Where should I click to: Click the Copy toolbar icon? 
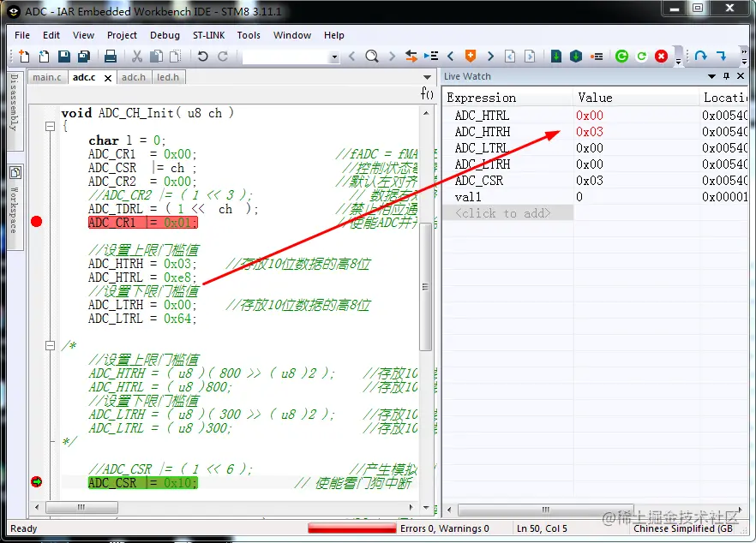[x=156, y=57]
